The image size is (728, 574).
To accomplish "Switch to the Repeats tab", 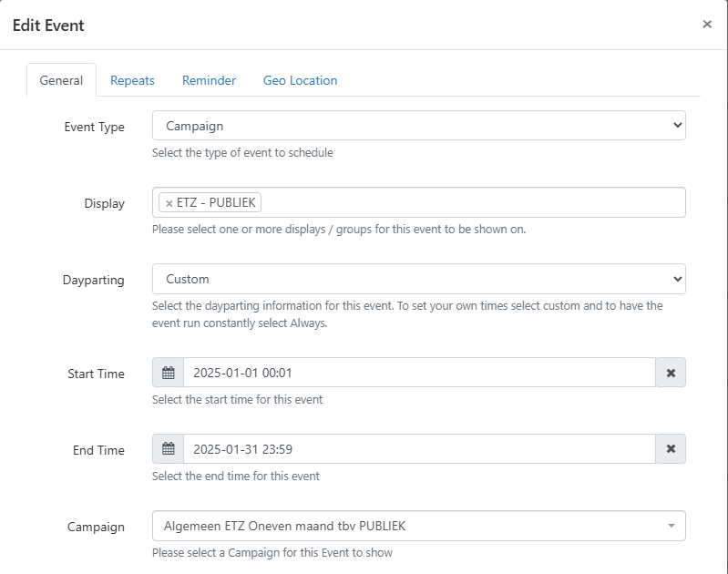I will (x=132, y=80).
